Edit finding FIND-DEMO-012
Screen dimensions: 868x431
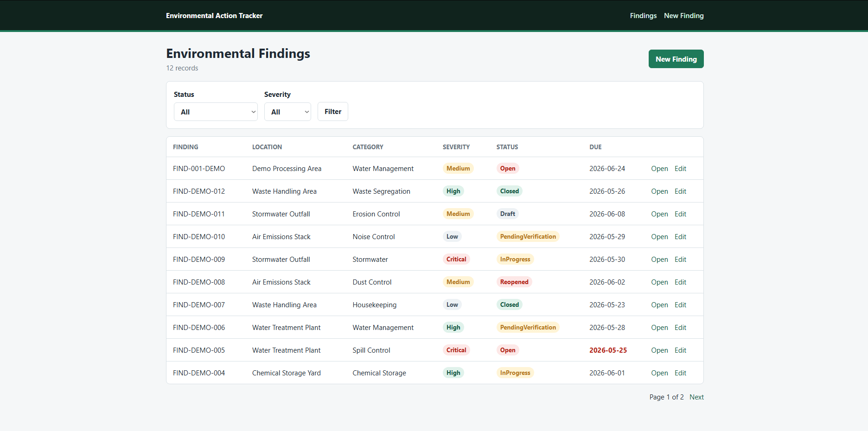(680, 191)
